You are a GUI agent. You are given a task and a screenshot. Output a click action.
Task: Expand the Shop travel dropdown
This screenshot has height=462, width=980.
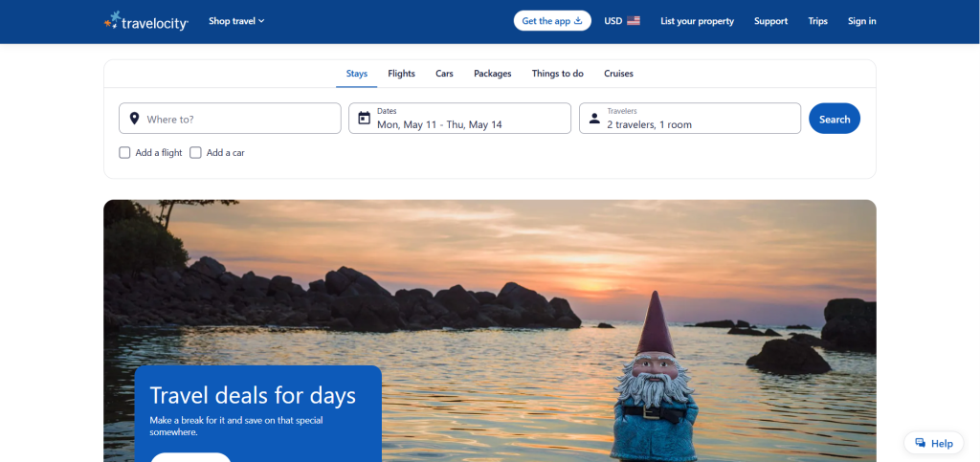coord(237,21)
